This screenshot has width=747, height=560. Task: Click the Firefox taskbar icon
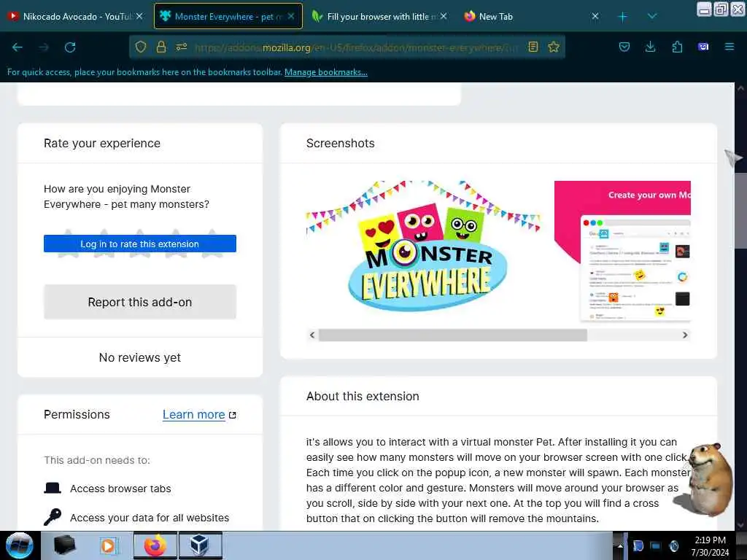coord(155,545)
